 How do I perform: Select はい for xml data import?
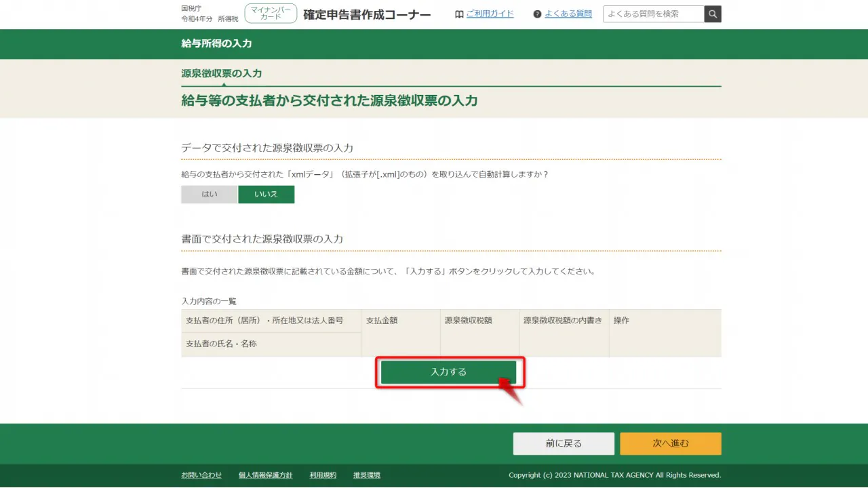[x=210, y=195]
